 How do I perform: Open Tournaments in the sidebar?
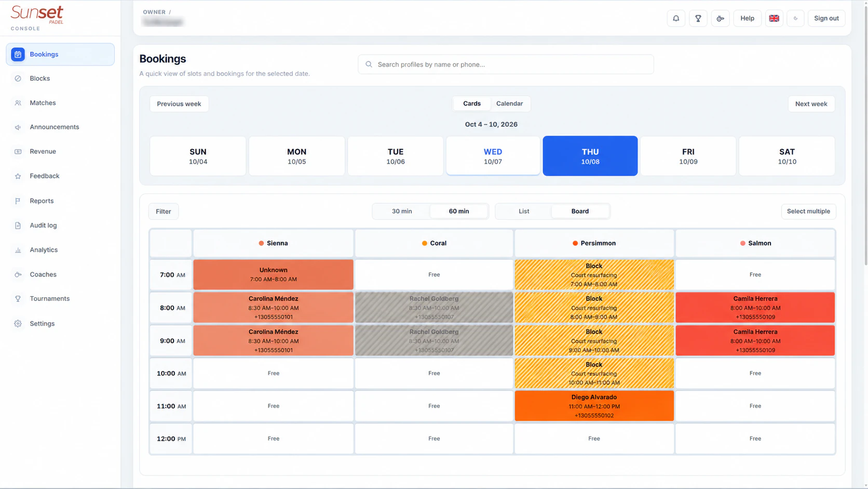(60, 299)
